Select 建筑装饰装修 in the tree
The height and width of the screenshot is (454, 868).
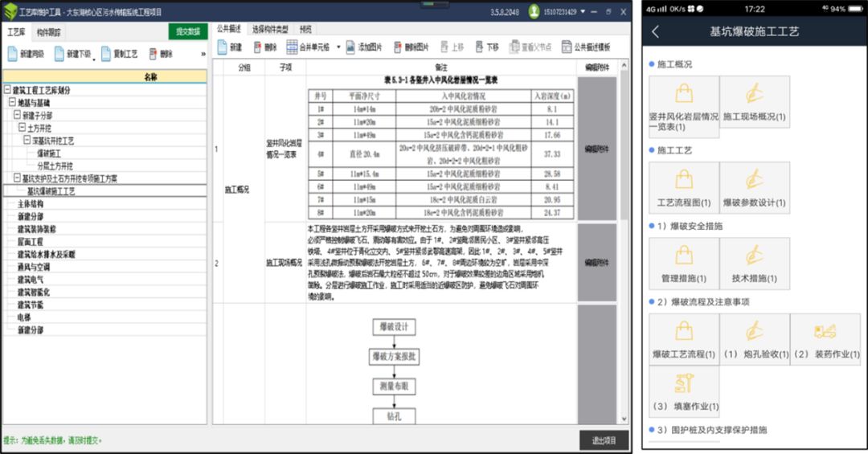click(x=36, y=229)
